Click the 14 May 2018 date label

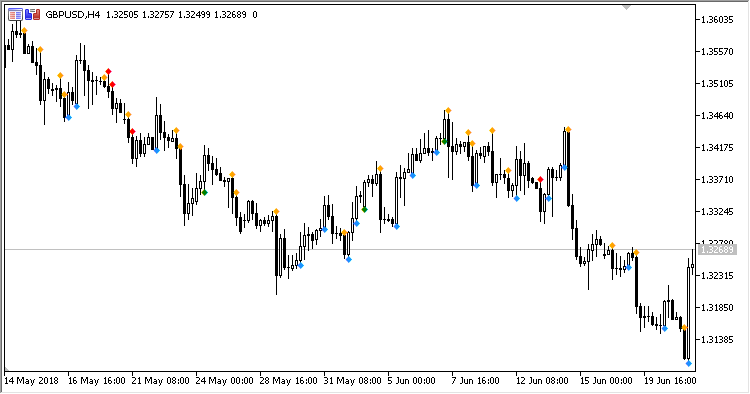point(32,381)
